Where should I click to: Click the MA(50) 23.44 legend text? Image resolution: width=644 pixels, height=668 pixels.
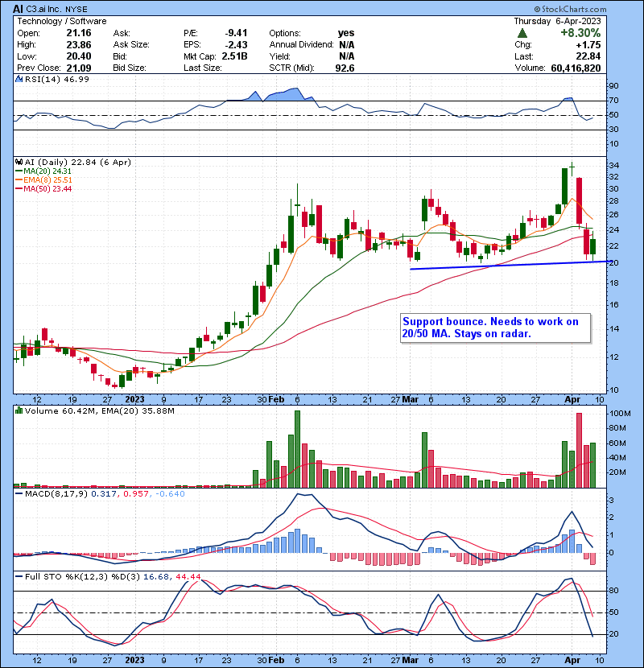click(x=47, y=189)
